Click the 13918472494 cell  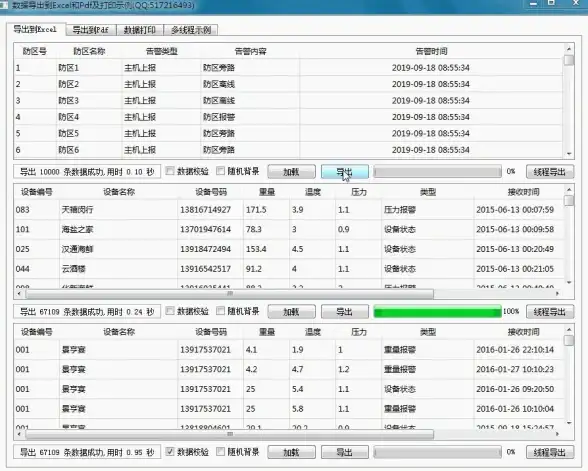pyautogui.click(x=210, y=249)
